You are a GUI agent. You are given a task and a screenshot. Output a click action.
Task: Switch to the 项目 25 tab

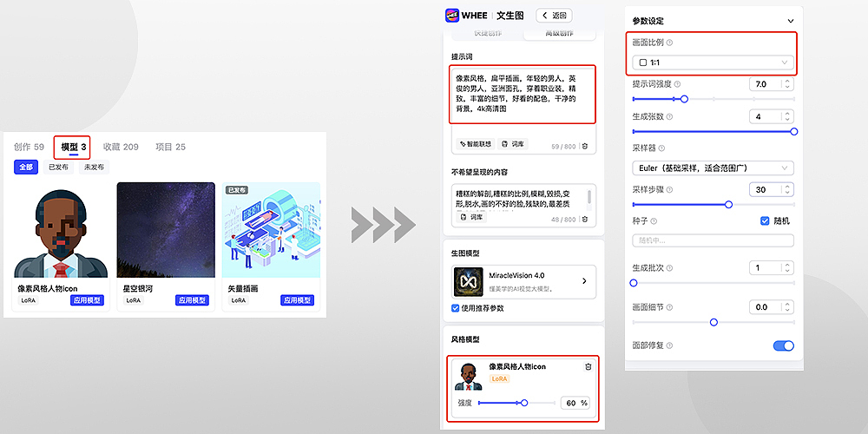tap(170, 148)
